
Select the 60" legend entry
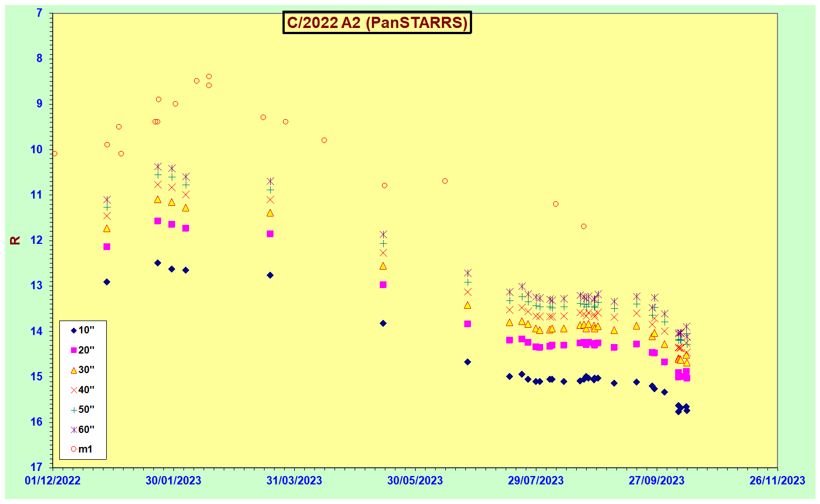point(83,430)
